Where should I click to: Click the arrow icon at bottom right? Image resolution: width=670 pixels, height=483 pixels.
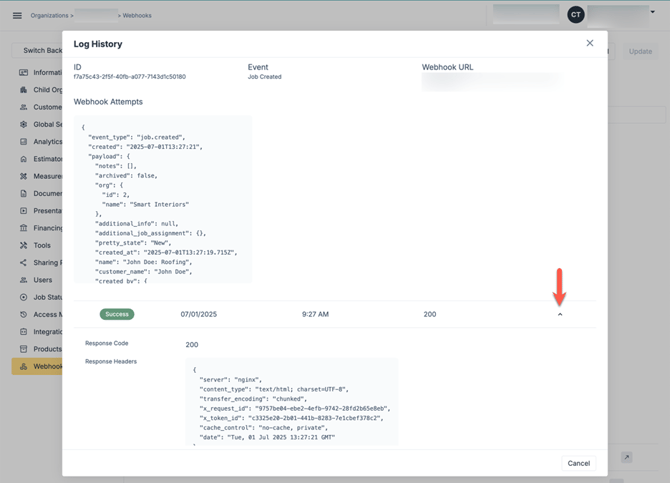[626, 457]
